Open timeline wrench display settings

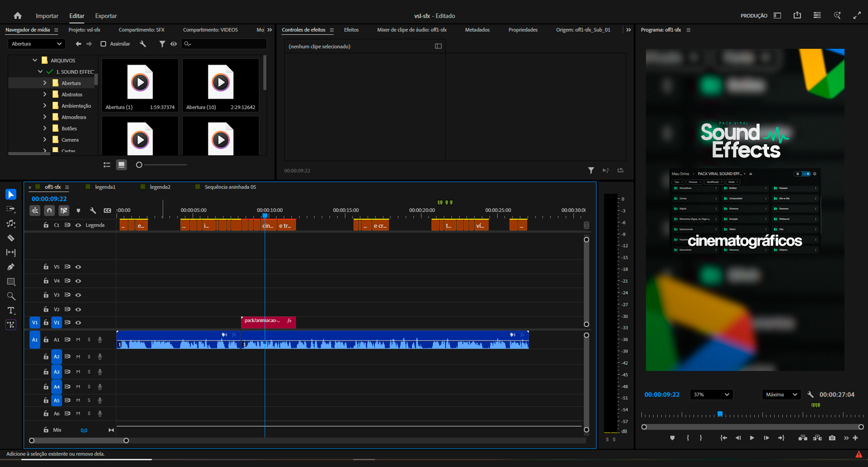[x=93, y=210]
